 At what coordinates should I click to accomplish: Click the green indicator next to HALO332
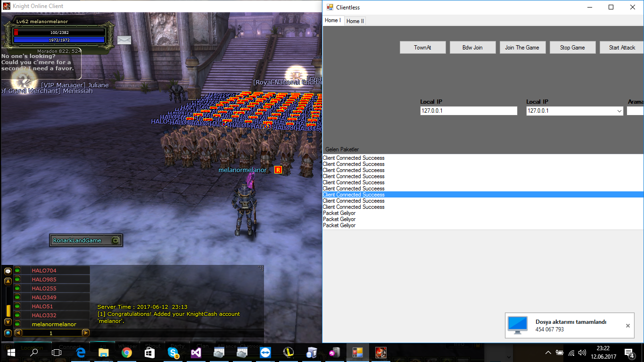pyautogui.click(x=17, y=315)
